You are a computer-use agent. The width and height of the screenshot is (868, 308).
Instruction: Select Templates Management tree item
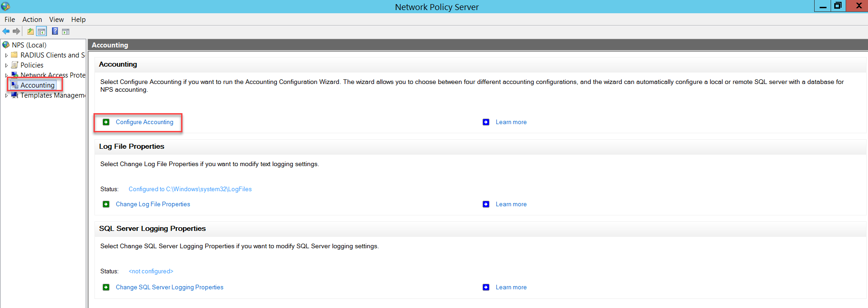(x=53, y=95)
